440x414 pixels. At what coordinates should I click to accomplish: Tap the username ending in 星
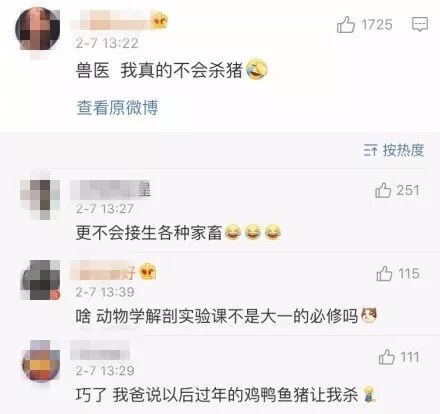coord(111,190)
